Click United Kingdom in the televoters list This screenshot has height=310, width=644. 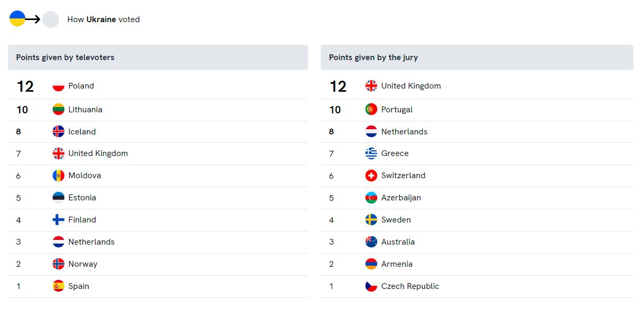pyautogui.click(x=98, y=153)
